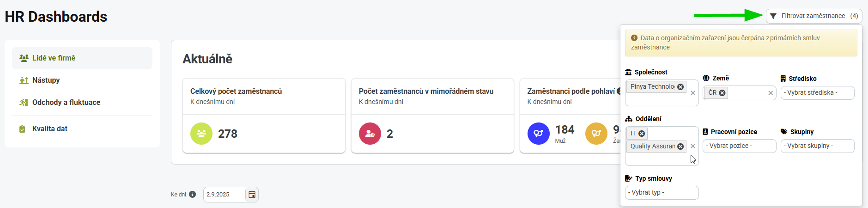The height and width of the screenshot is (208, 868).
Task: Clear all selections in Společnost field
Action: [x=693, y=93]
